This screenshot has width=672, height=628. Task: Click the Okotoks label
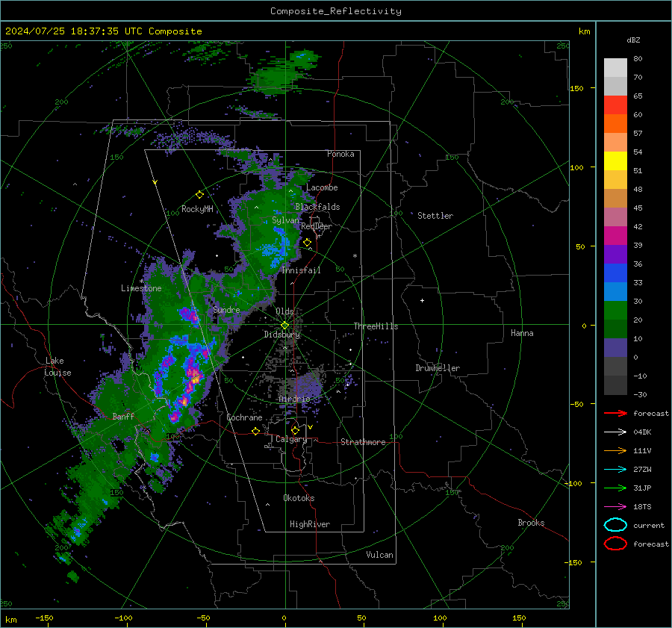tap(299, 498)
